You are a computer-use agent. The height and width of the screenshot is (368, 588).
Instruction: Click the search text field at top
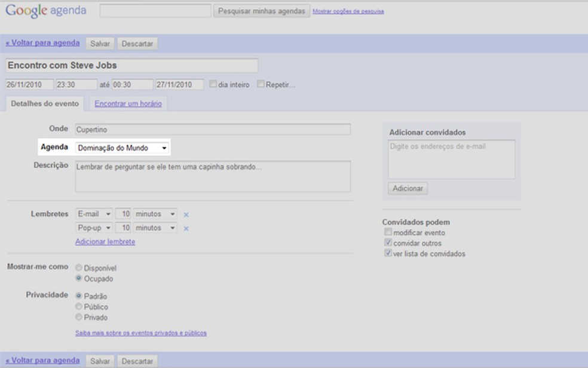[x=155, y=11]
